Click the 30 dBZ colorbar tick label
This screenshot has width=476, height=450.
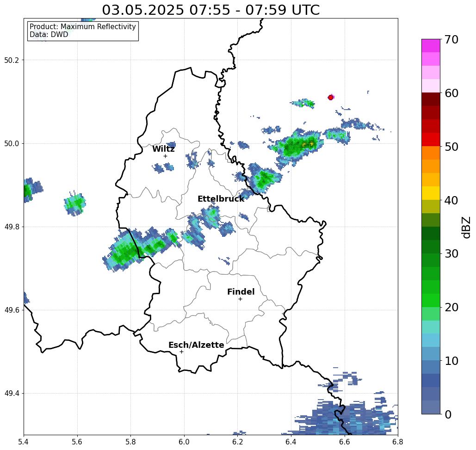coord(451,253)
